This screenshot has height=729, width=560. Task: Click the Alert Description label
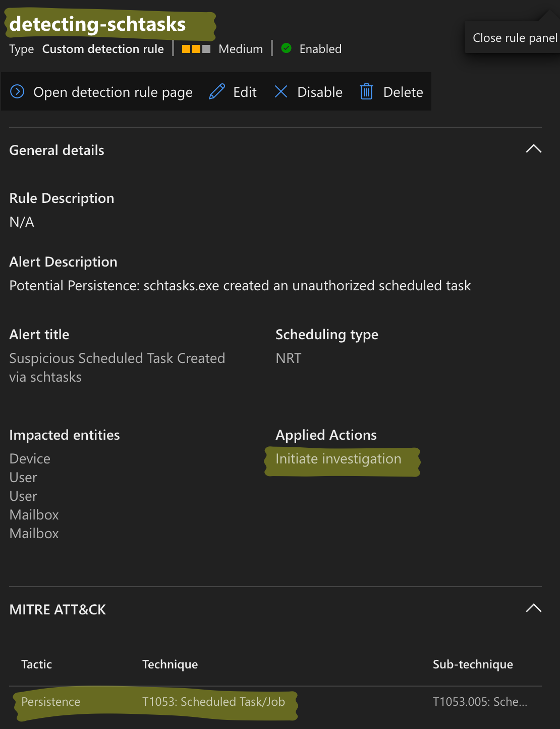[63, 262]
